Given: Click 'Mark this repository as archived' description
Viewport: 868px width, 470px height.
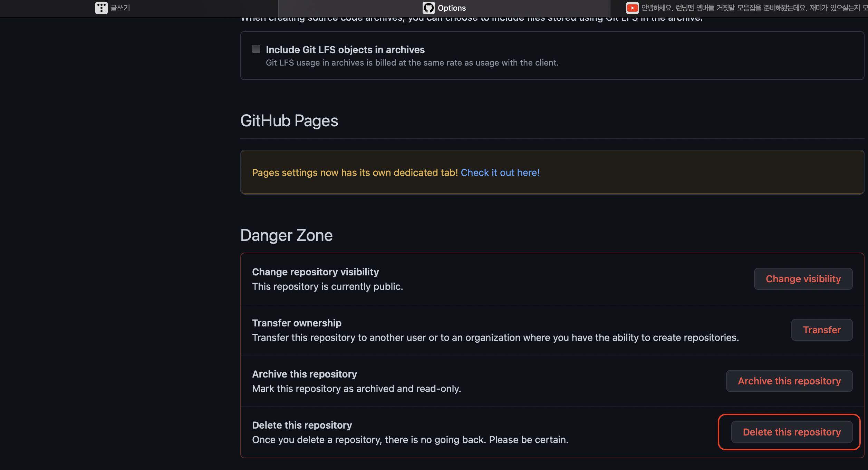Looking at the screenshot, I should tap(356, 389).
